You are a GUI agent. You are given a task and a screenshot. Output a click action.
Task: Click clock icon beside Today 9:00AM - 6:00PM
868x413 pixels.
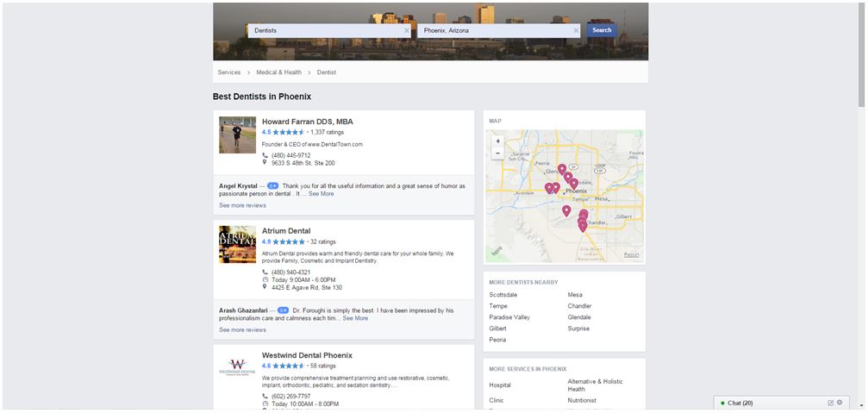[x=265, y=280]
